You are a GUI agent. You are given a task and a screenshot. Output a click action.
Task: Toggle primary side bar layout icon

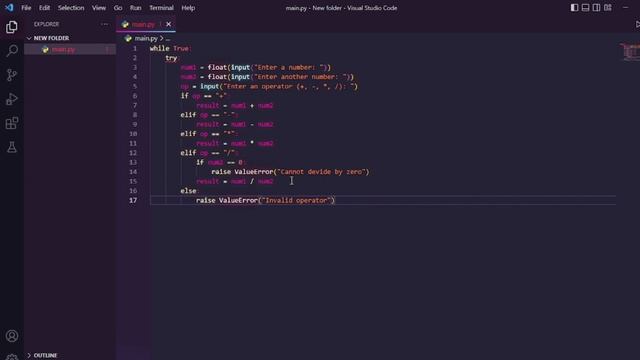click(574, 7)
